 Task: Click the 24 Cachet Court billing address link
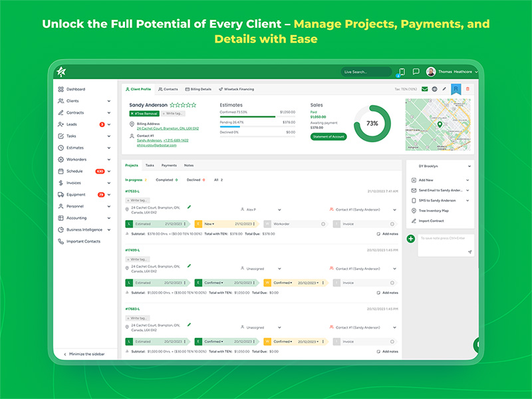(x=168, y=128)
